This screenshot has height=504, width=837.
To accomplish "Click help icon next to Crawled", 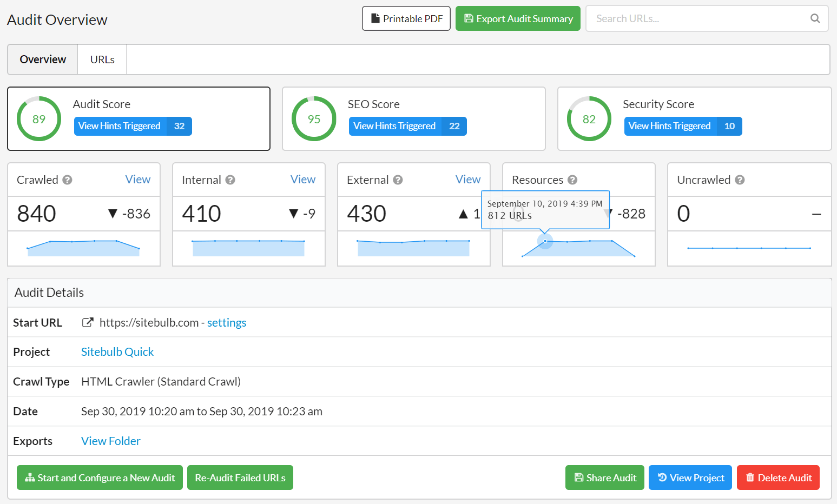I will 67,180.
